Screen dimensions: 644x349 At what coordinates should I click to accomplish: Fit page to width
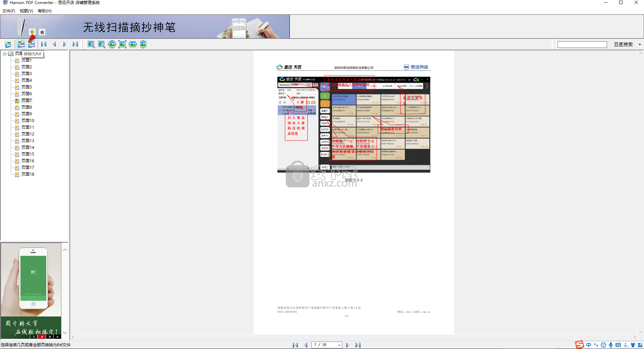pos(133,44)
